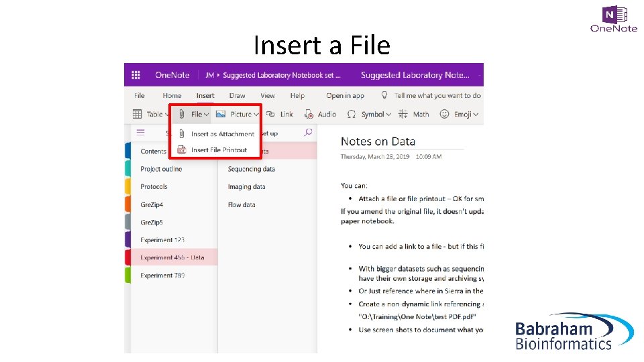
Task: Click the Thursday, March 28, 2019 date
Action: pyautogui.click(x=375, y=157)
